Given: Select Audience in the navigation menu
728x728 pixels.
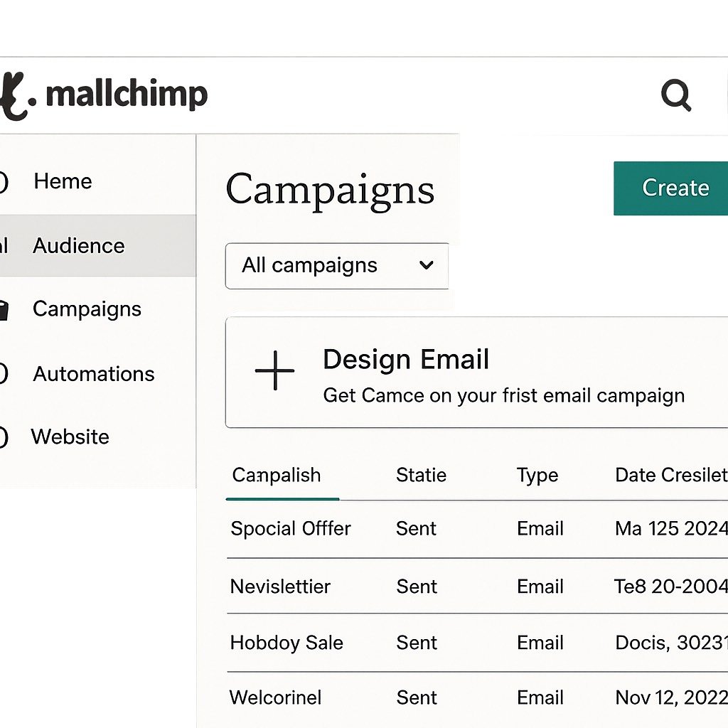Looking at the screenshot, I should [x=78, y=245].
